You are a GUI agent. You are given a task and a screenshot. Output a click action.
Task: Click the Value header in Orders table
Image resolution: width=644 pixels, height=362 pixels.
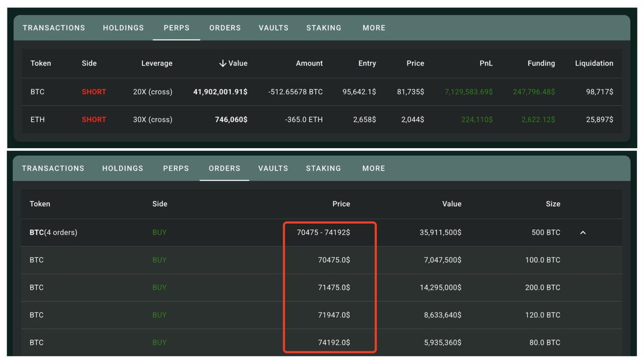[451, 204]
